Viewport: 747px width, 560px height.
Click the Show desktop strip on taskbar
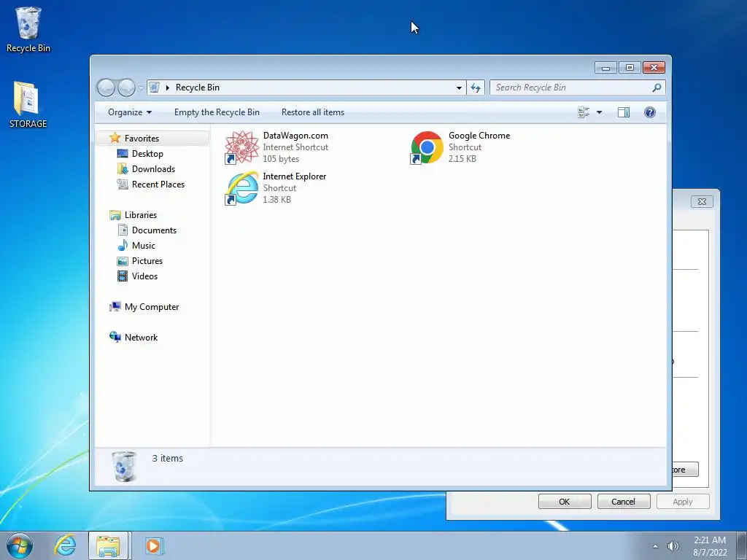point(742,545)
